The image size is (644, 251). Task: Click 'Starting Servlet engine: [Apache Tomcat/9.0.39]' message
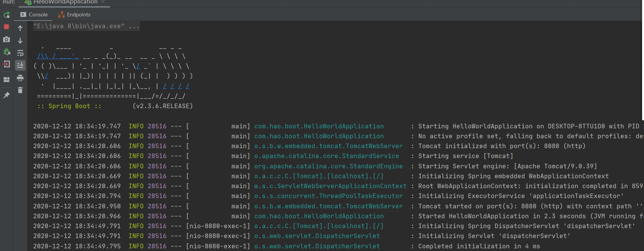point(507,166)
